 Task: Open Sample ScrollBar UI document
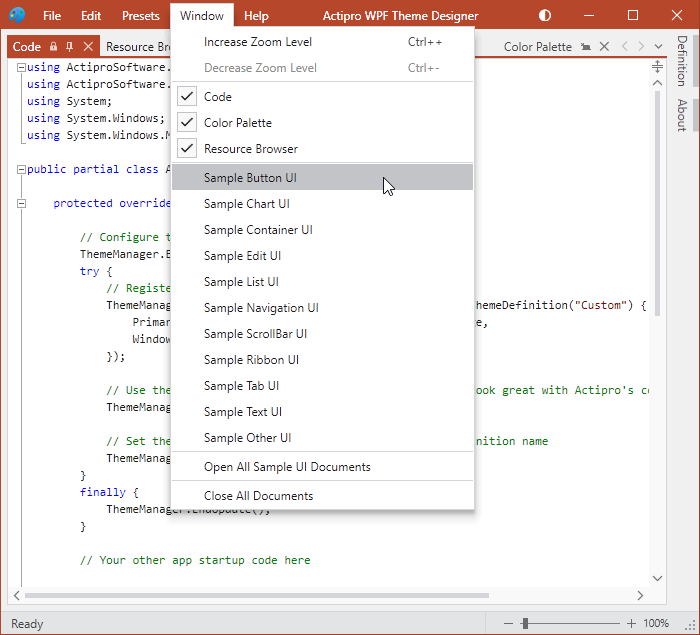[x=322, y=334]
